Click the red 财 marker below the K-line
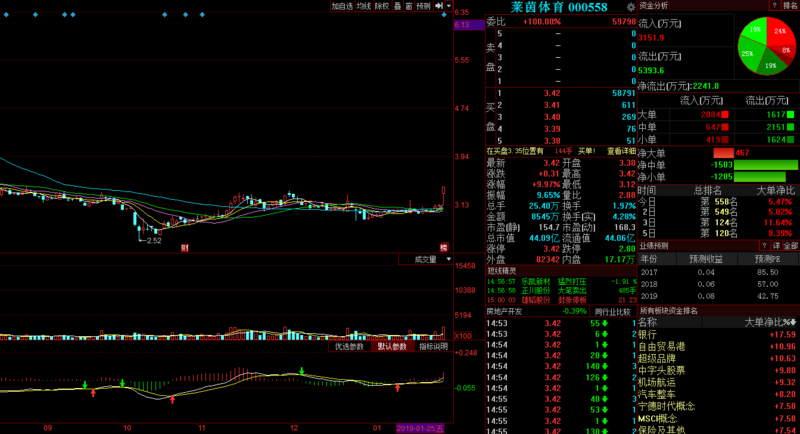Screen dimensions: 800x434 [183, 247]
